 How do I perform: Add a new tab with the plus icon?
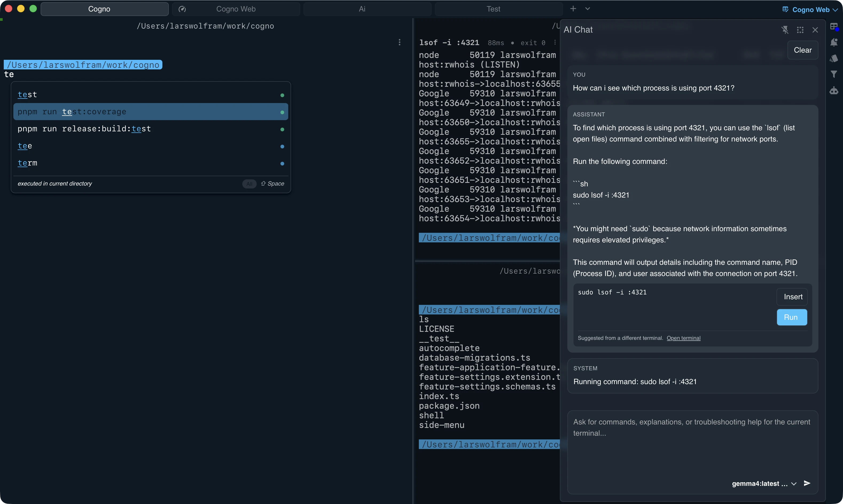pos(573,9)
